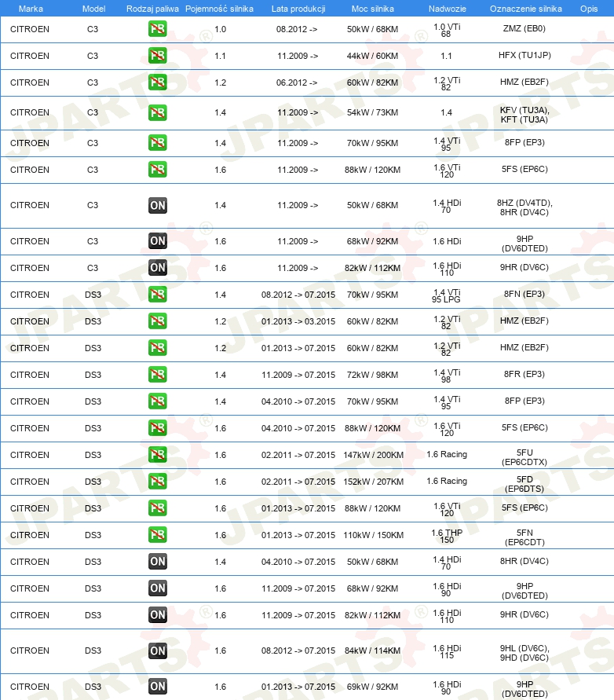
Task: Select the 1.4 VTi 98 body cell
Action: 447,376
